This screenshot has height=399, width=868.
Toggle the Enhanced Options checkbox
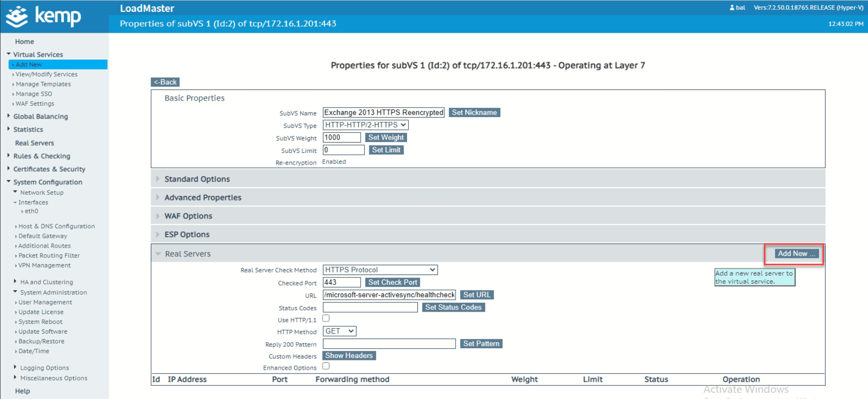pos(326,366)
